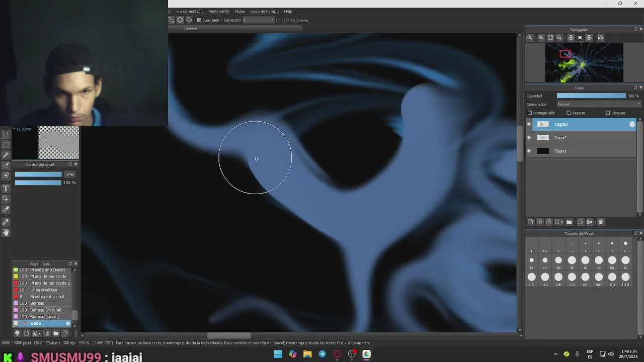Select Pincel plano (seco) brush
Image resolution: width=644 pixels, height=362 pixels.
tap(42, 269)
